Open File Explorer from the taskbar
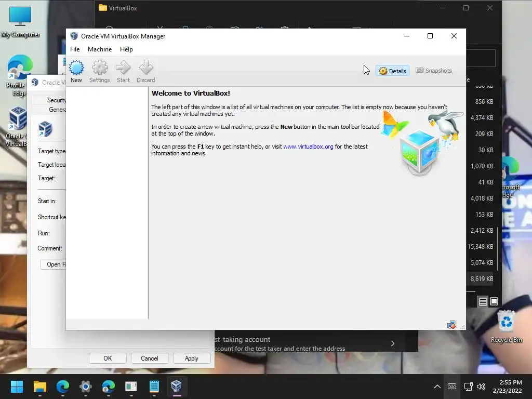This screenshot has height=399, width=532. tap(39, 387)
